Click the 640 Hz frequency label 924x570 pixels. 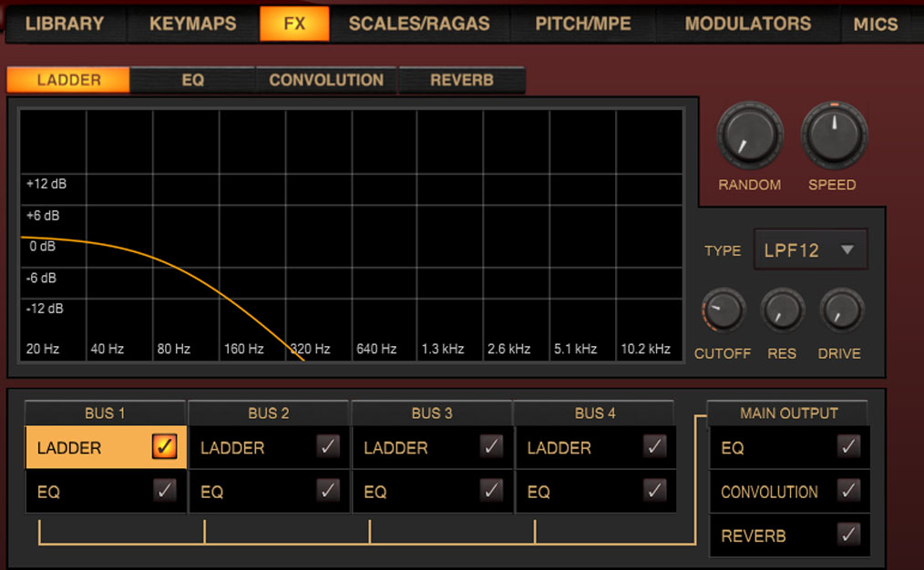click(x=376, y=349)
